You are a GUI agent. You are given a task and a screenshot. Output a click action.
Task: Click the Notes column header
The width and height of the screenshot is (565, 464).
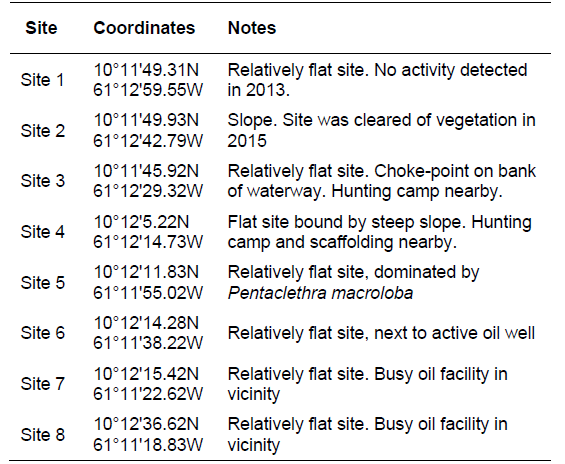(252, 28)
